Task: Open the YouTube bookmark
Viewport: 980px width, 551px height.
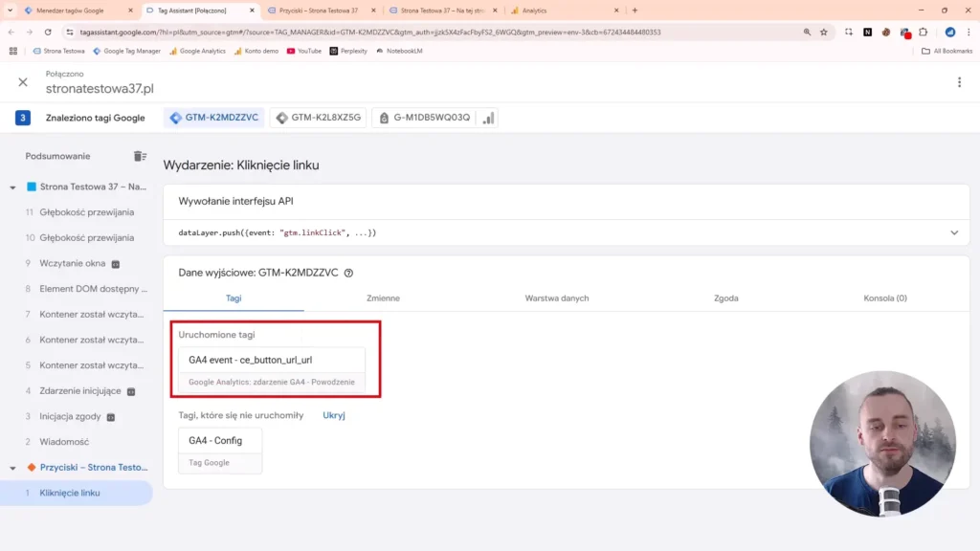Action: click(303, 52)
